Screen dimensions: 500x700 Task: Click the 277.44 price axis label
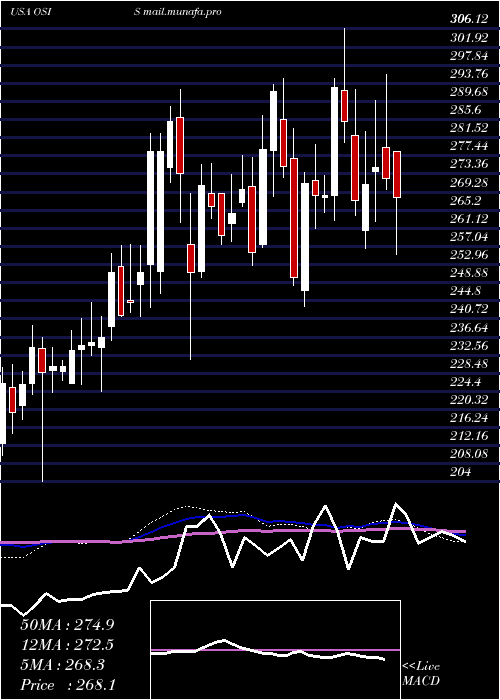[x=469, y=146]
